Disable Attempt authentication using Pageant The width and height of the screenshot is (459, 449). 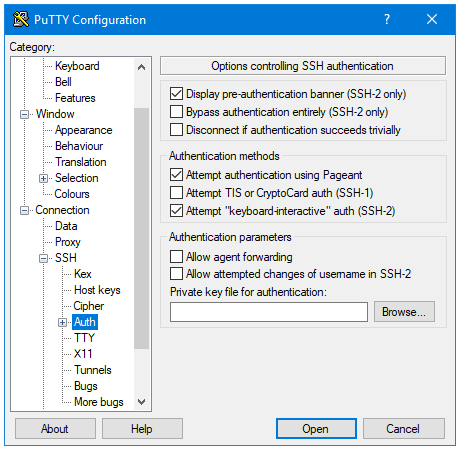[176, 174]
